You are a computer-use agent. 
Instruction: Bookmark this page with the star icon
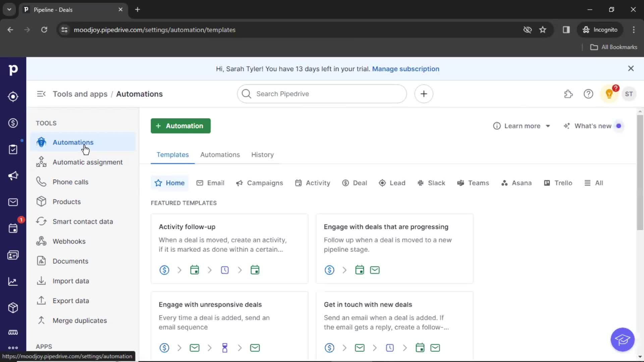coord(543,30)
